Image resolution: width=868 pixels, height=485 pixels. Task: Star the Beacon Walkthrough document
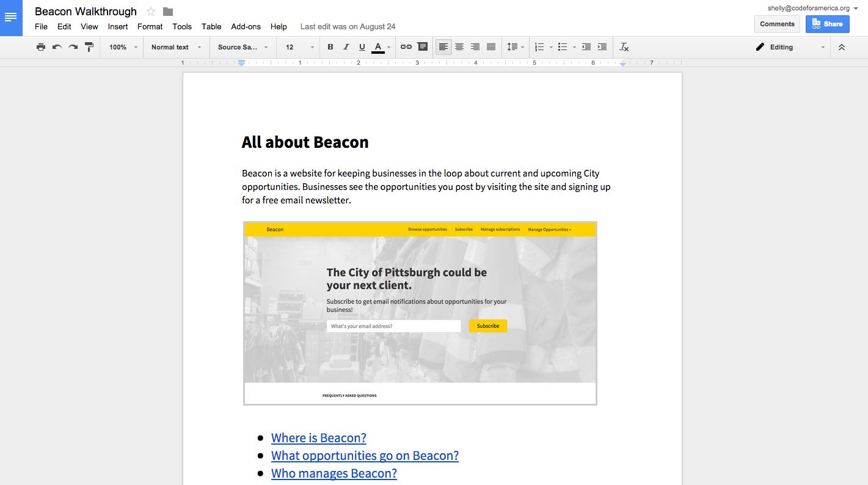151,12
